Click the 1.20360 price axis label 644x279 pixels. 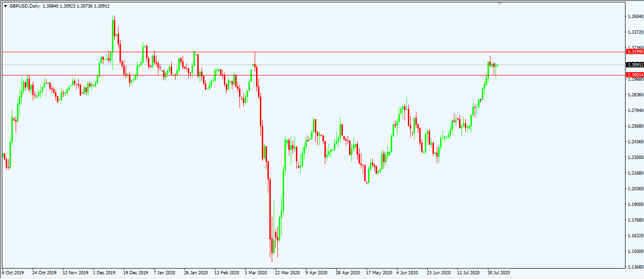click(x=635, y=189)
